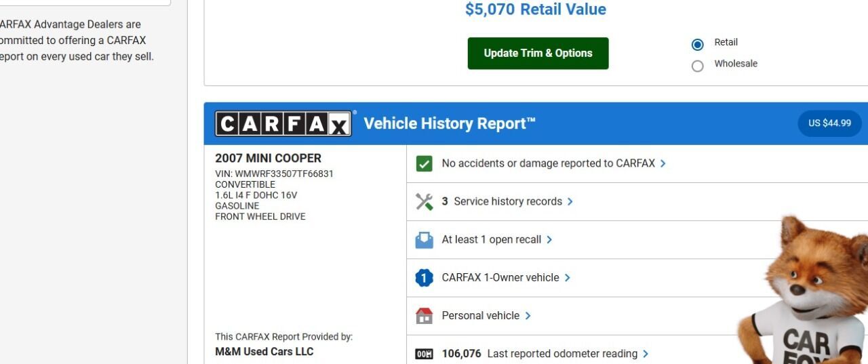The height and width of the screenshot is (364, 868).
Task: Select the Wholesale radio button
Action: click(697, 66)
